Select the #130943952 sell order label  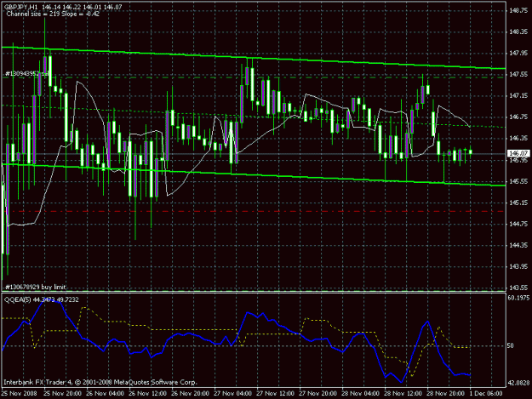pos(27,73)
